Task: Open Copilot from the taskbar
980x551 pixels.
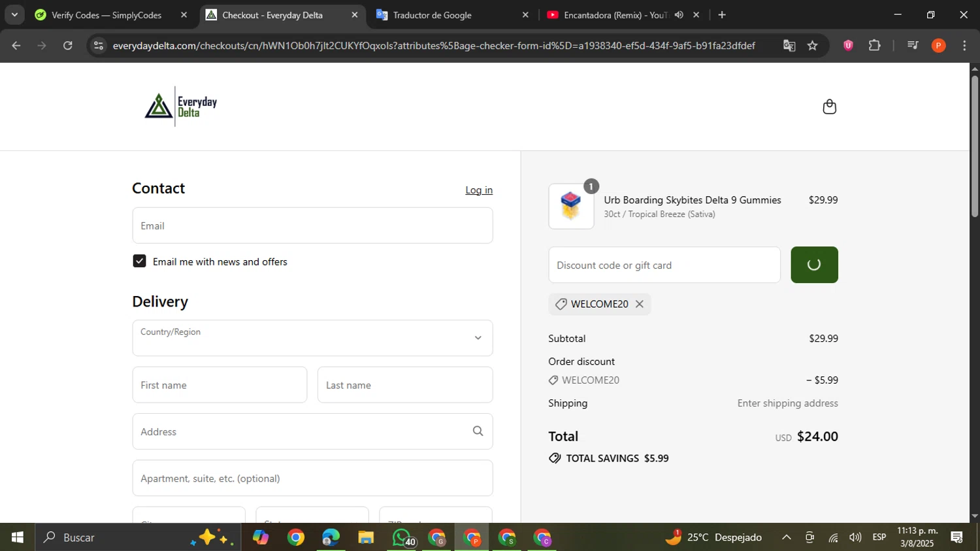Action: pyautogui.click(x=261, y=537)
